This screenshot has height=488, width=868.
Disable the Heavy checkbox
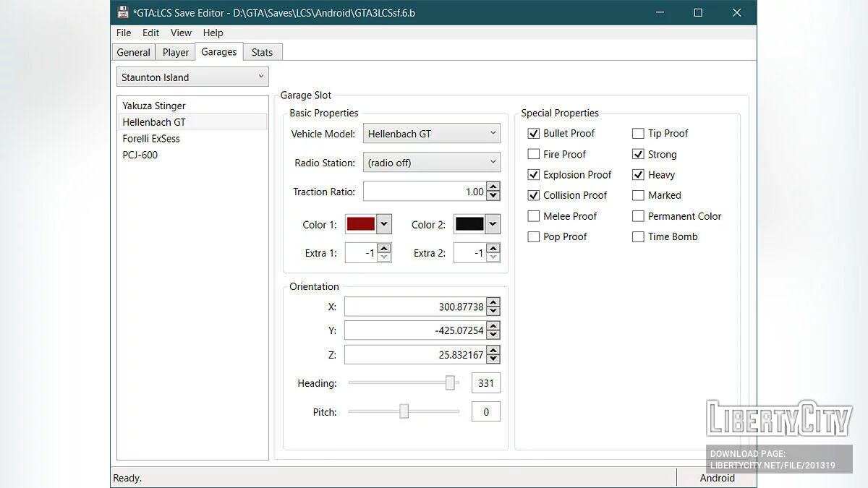pos(638,175)
